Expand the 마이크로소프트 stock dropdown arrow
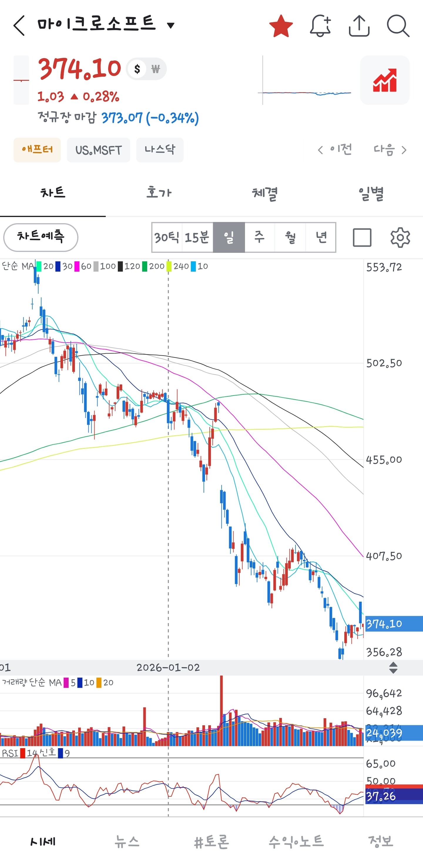Viewport: 423px width, 868px height. 171,25
